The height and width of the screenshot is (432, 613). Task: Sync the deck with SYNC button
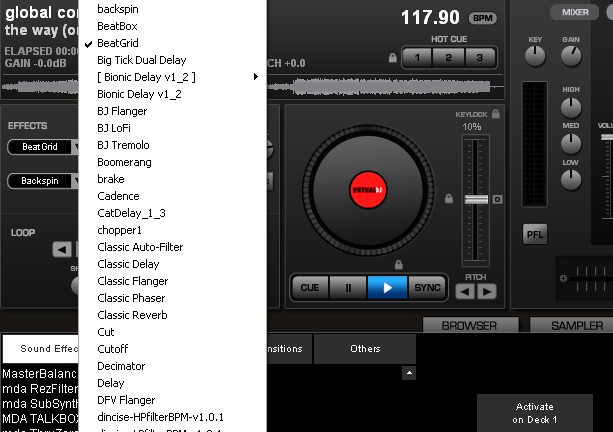427,288
